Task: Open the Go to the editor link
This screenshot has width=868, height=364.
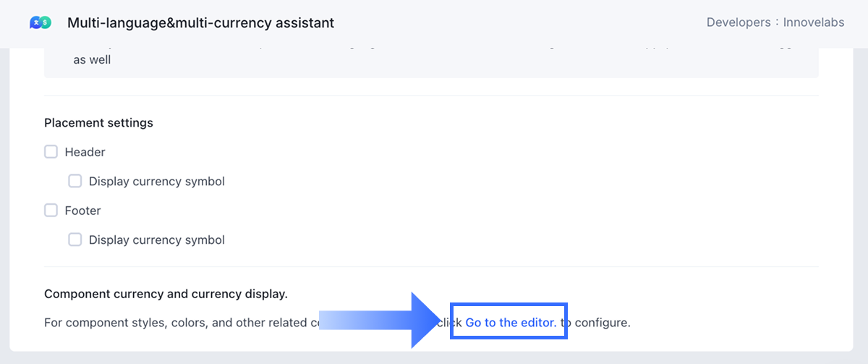Action: pyautogui.click(x=511, y=322)
